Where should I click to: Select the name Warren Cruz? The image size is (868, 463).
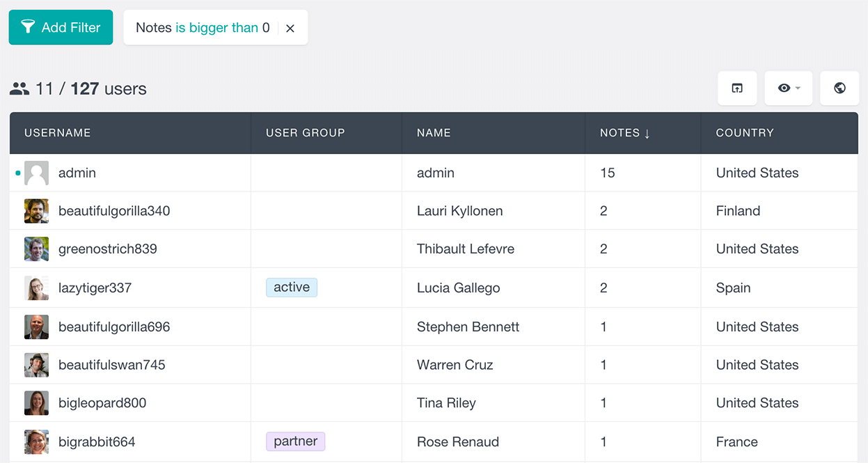click(x=455, y=365)
